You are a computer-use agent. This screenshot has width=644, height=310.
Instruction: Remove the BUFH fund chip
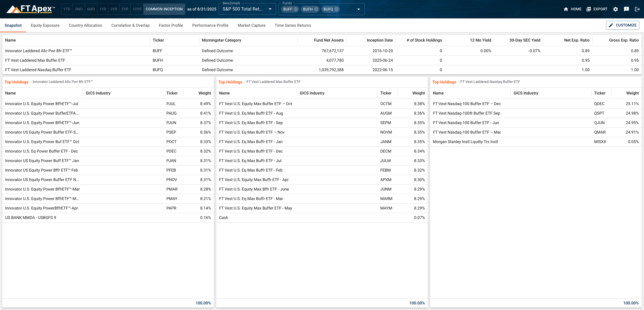(316, 9)
